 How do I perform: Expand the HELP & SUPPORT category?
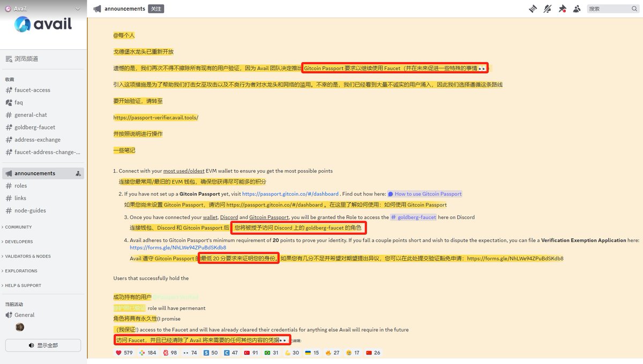tap(22, 285)
